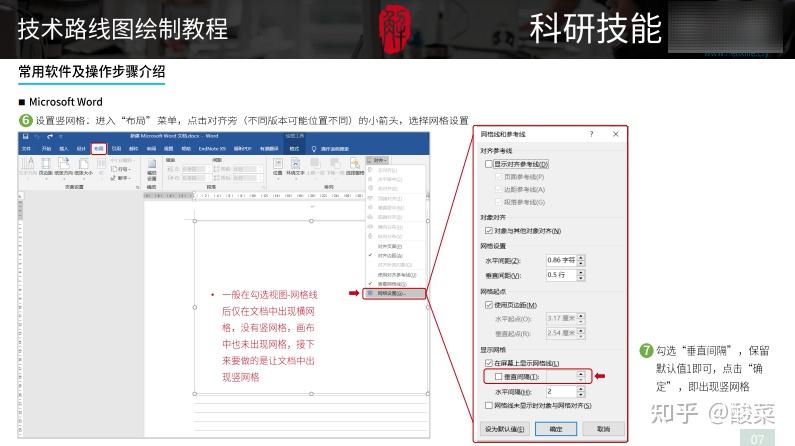Screen dimensions: 795x446
Task: Click the 垂直间距 0.5 行 field
Action: click(562, 275)
